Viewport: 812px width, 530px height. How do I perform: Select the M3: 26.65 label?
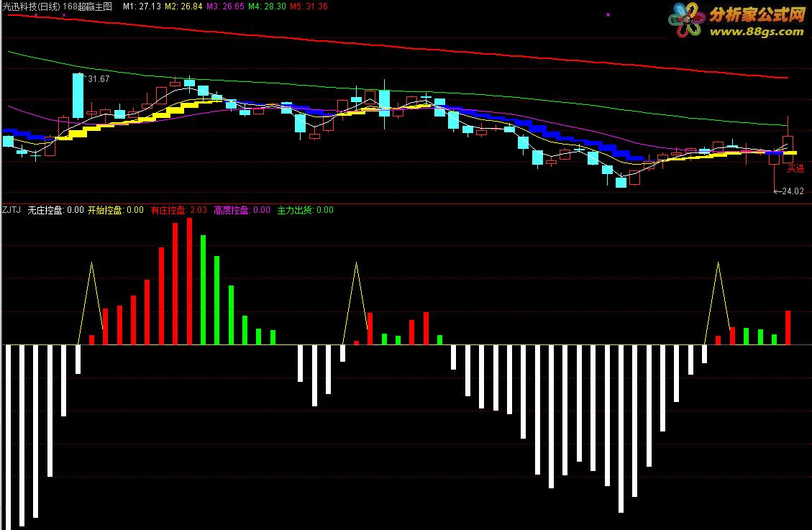click(x=225, y=6)
